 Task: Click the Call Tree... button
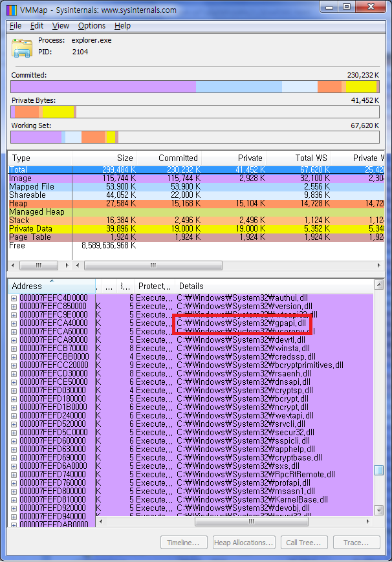tap(304, 543)
